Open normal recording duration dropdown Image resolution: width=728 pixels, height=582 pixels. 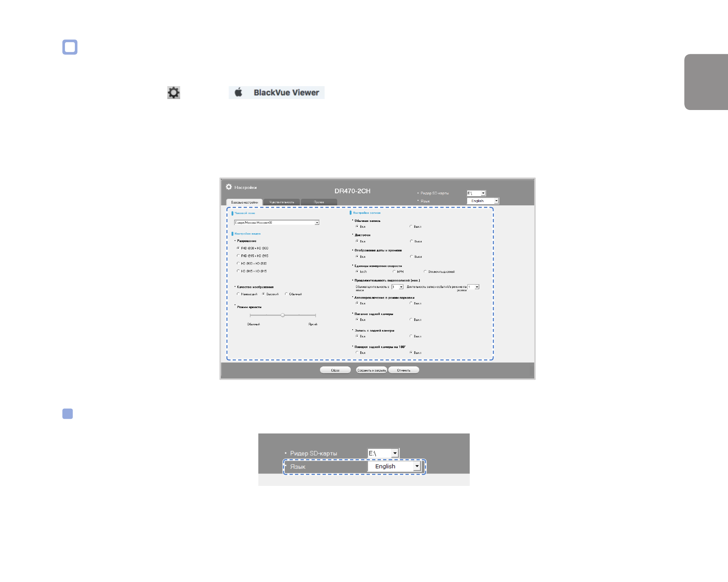pos(398,287)
